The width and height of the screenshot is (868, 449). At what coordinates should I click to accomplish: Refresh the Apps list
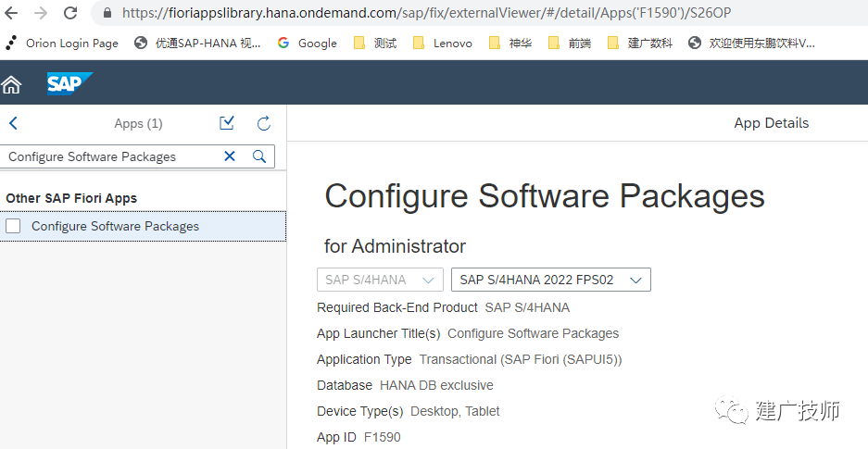click(x=264, y=123)
